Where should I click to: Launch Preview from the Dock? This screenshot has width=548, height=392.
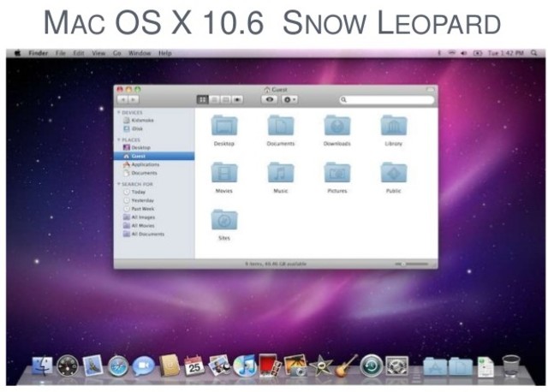coord(219,365)
